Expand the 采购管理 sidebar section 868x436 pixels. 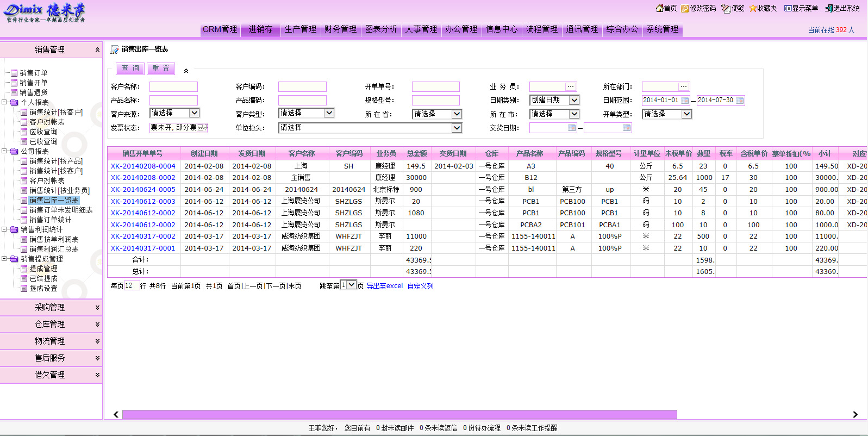[50, 307]
